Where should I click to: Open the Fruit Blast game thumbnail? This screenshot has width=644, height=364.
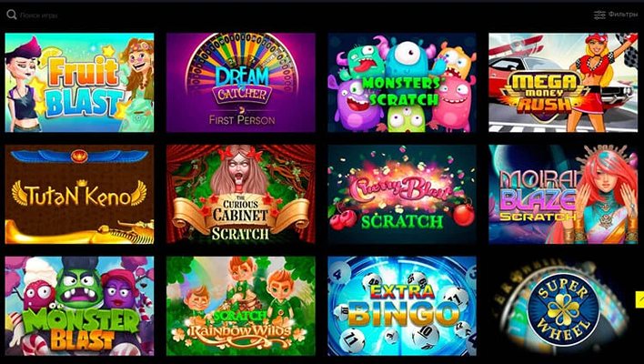point(79,83)
